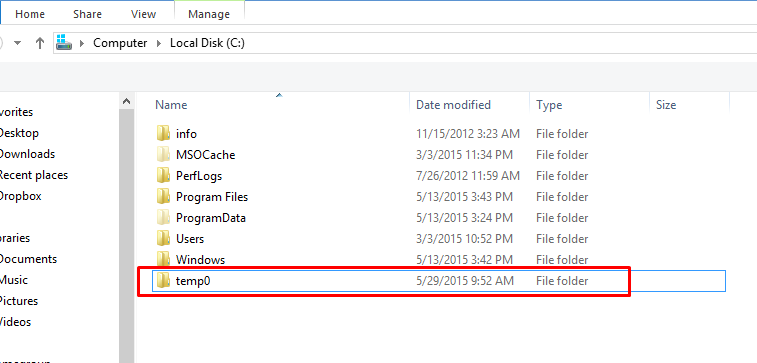Screen dimensions: 757x363
Task: Select the MSOCache folder icon
Action: [x=164, y=154]
